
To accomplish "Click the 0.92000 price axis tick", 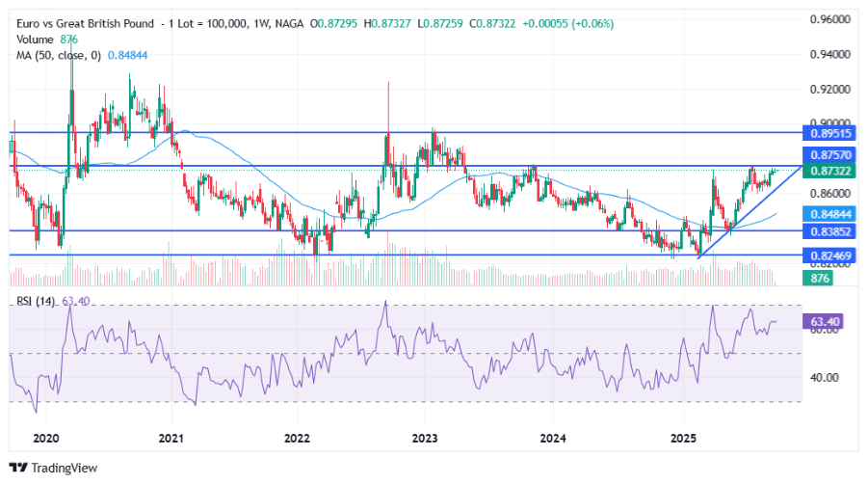I will click(829, 89).
